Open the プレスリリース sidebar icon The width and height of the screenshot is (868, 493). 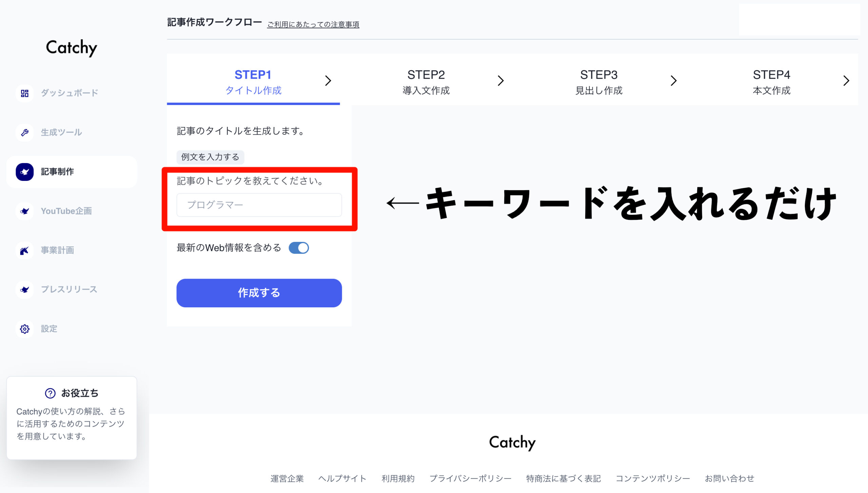(x=24, y=290)
